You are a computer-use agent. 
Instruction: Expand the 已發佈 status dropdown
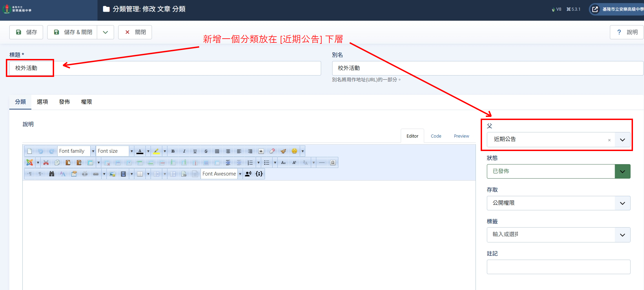point(622,171)
